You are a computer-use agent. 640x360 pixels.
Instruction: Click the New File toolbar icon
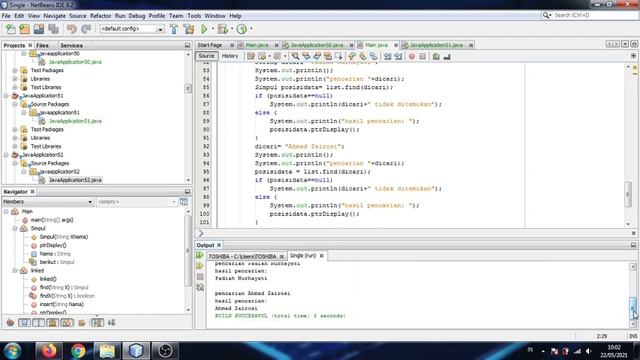point(10,29)
